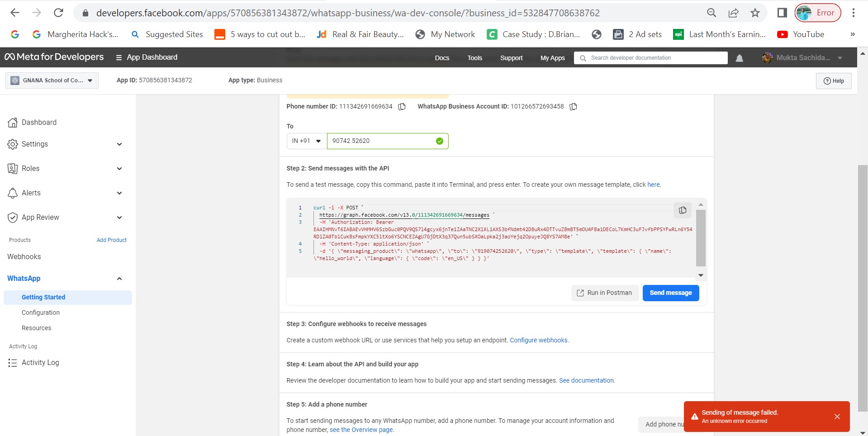This screenshot has height=436, width=868.
Task: Copy the Phone number ID
Action: pos(402,107)
